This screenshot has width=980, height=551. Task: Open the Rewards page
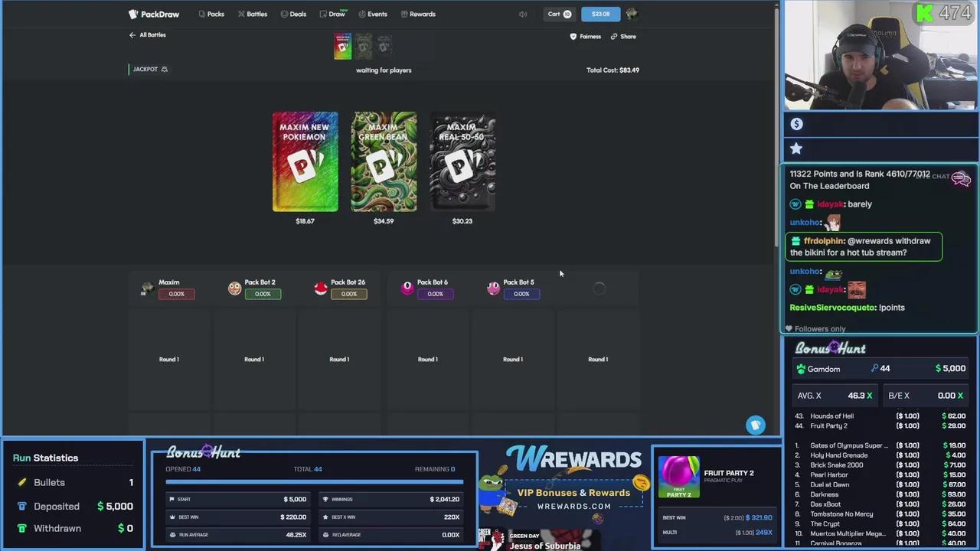click(x=418, y=14)
